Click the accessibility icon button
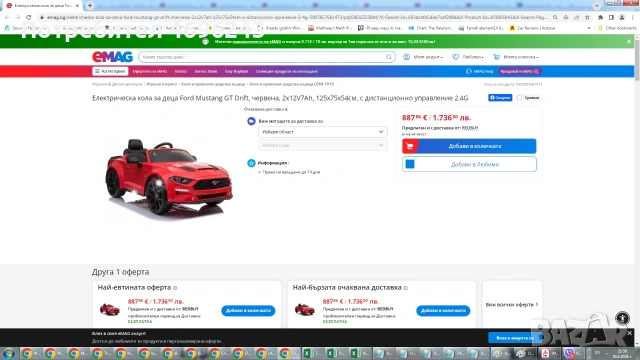The image size is (640, 360). pyautogui.click(x=622, y=318)
